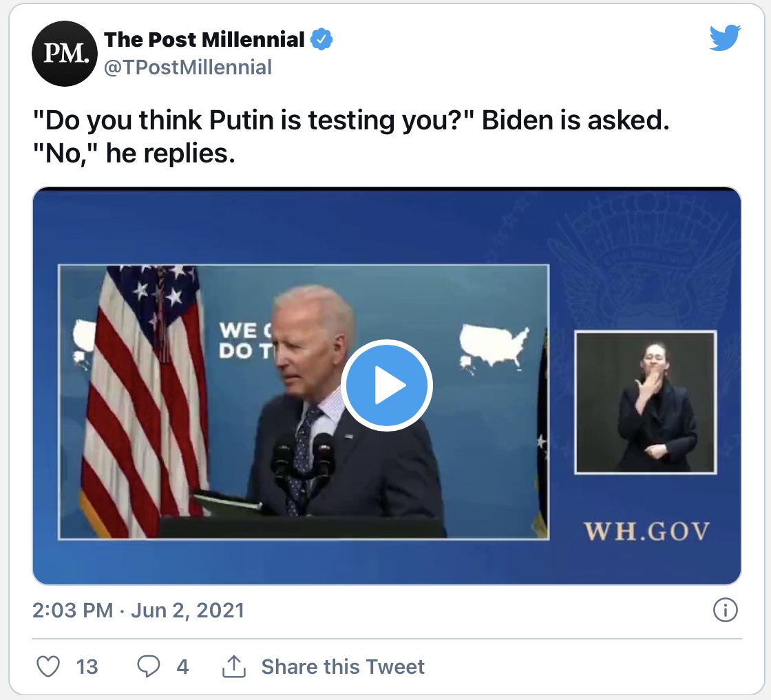Like the tweet with heart icon
771x700 pixels.
pos(48,666)
